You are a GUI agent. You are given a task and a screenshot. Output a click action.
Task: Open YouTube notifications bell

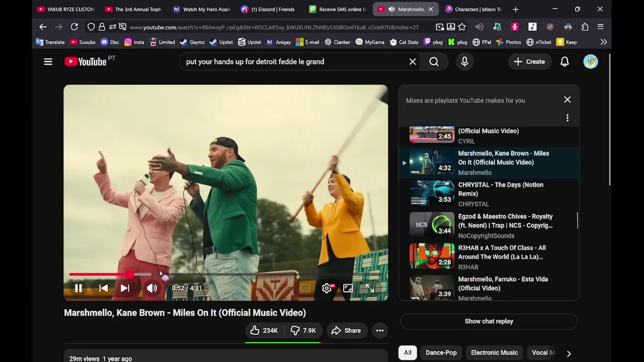tap(565, 62)
